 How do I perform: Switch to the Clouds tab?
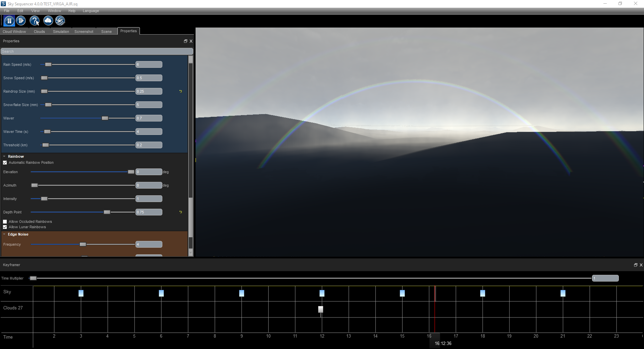[x=39, y=32]
